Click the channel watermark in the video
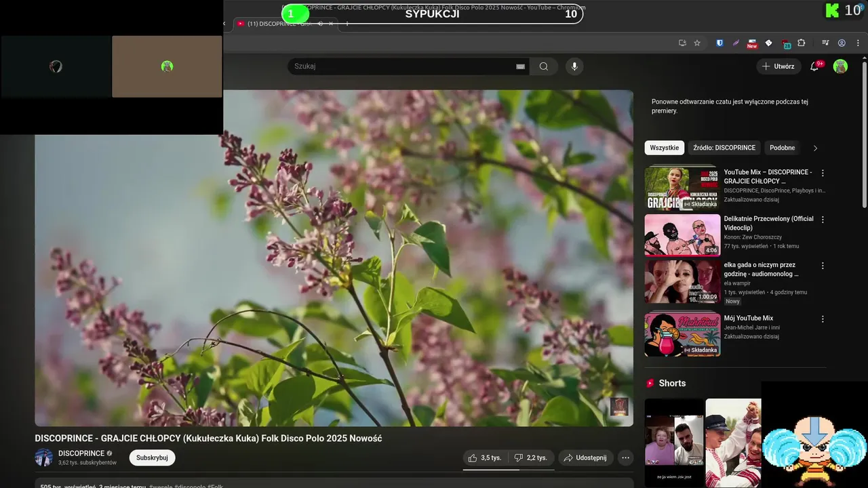 tap(619, 407)
